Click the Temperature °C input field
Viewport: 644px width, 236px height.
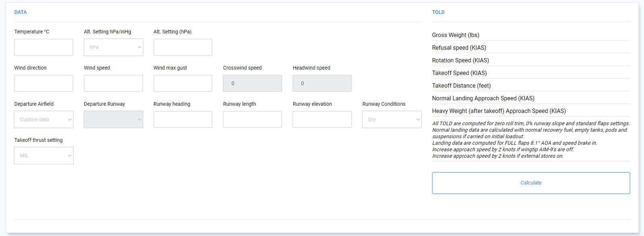pyautogui.click(x=43, y=47)
